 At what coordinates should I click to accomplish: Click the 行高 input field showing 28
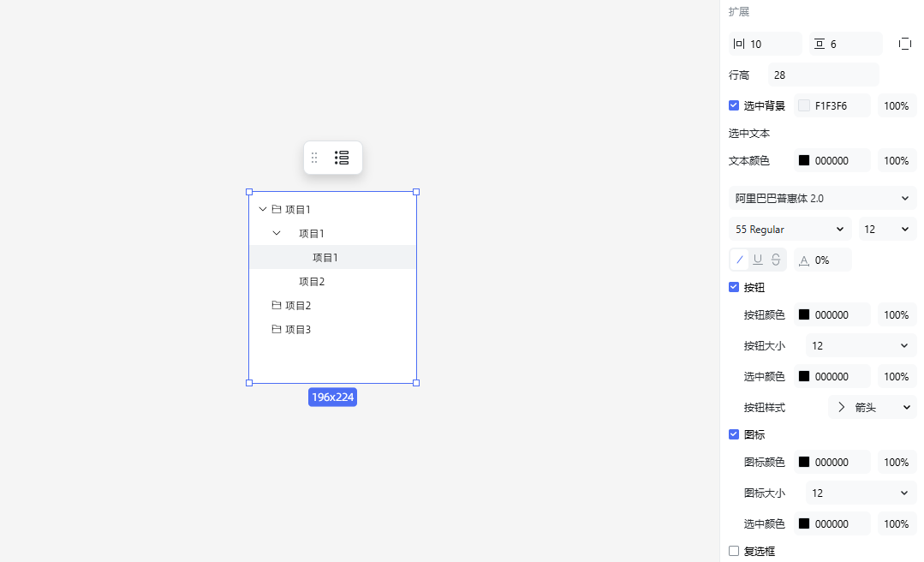(x=823, y=75)
